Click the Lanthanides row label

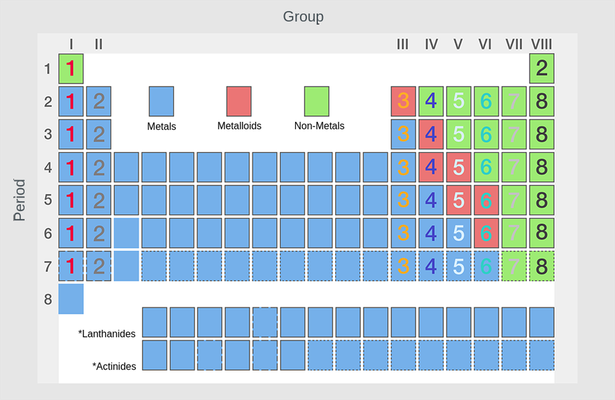(106, 333)
